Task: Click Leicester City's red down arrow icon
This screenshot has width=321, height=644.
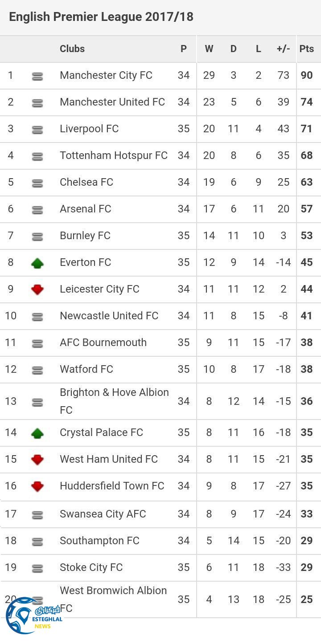Action: click(37, 290)
